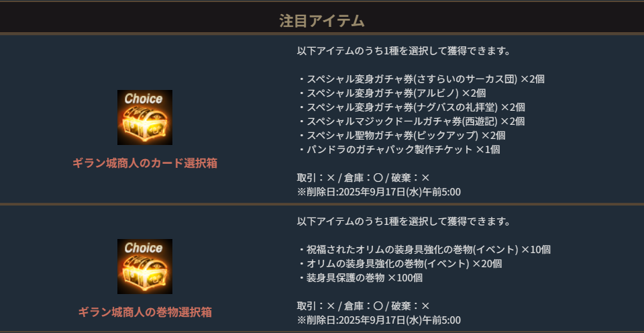The width and height of the screenshot is (644, 333).
Task: Click the ギラン城商人の巻物選択箱 item name
Action: 145,312
